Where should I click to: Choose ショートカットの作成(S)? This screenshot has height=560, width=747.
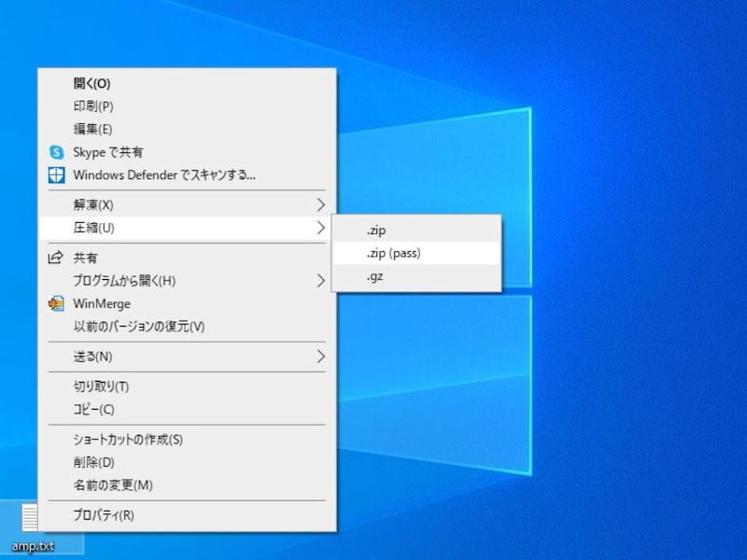(187, 440)
